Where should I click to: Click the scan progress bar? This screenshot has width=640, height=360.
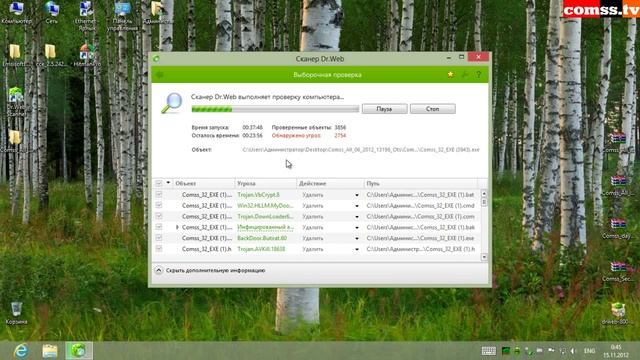[275, 109]
